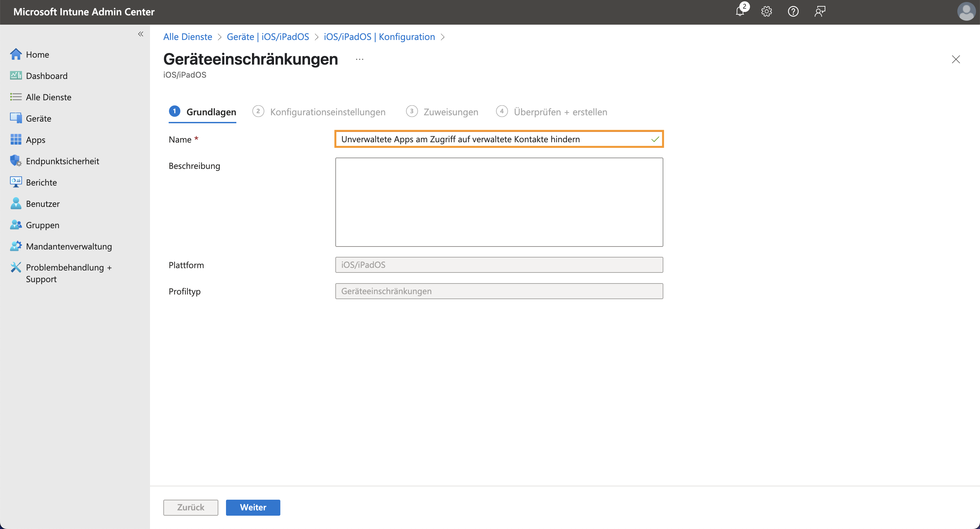Open the user account avatar
This screenshot has height=529, width=980.
pyautogui.click(x=966, y=11)
